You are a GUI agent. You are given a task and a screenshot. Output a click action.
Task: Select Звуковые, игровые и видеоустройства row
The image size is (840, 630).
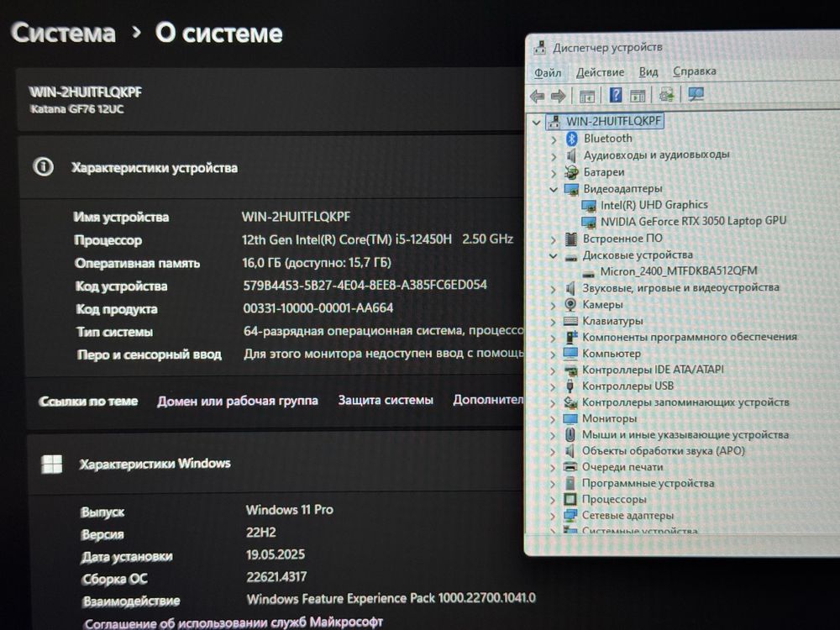click(681, 288)
